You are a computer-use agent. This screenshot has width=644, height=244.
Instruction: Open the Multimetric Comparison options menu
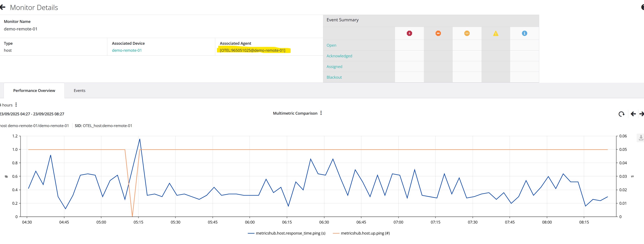(x=321, y=113)
